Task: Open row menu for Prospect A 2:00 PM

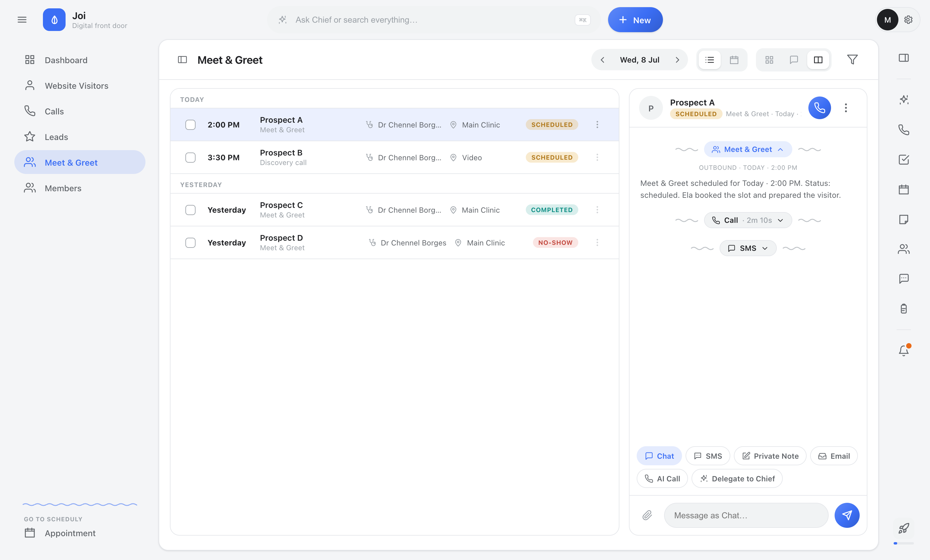Action: tap(597, 125)
